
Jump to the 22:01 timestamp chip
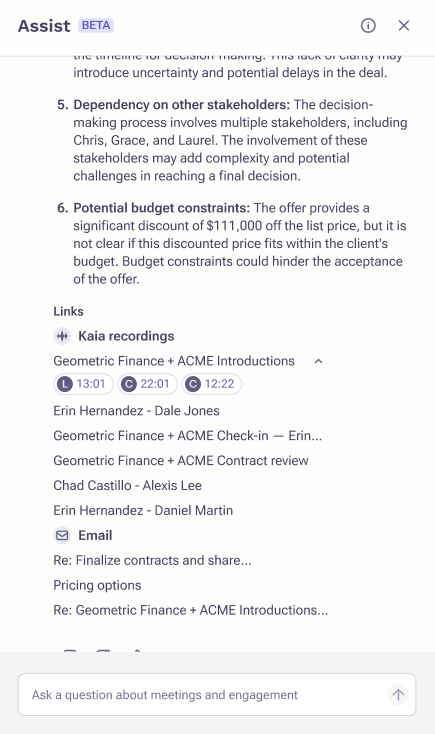[x=147, y=384]
